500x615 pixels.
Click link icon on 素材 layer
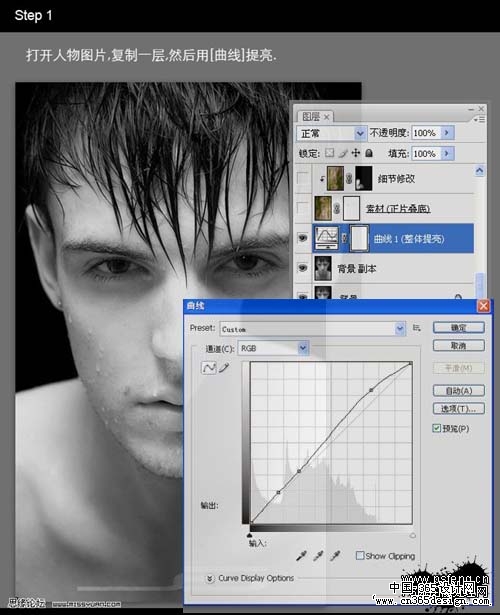[337, 208]
